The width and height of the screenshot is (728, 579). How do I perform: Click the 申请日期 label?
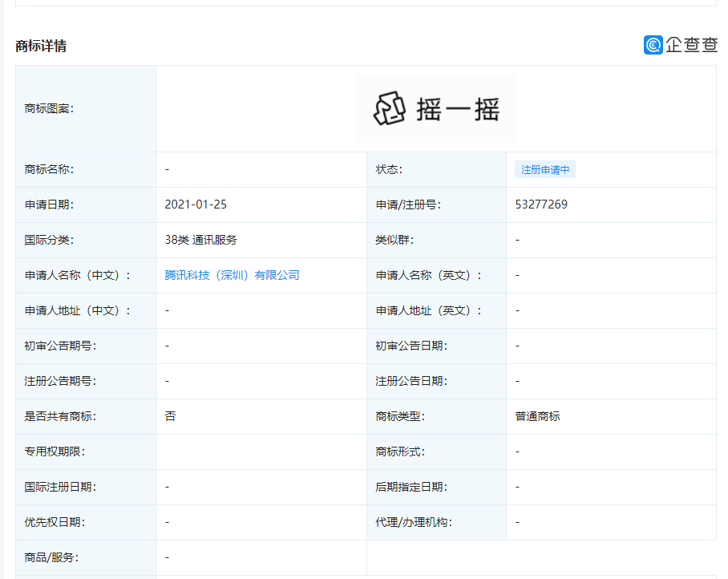[x=49, y=204]
